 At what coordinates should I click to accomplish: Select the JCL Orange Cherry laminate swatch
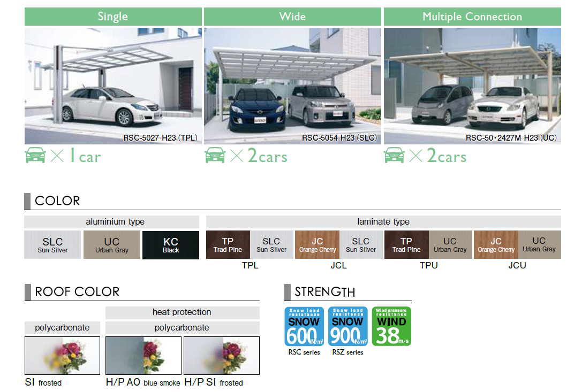(317, 245)
